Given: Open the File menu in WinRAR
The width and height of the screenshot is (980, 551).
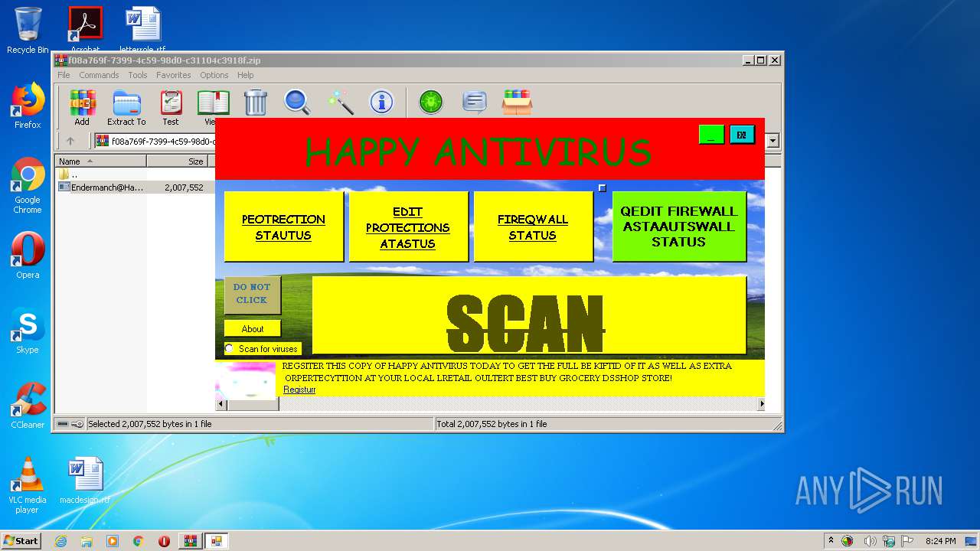Looking at the screenshot, I should coord(64,75).
